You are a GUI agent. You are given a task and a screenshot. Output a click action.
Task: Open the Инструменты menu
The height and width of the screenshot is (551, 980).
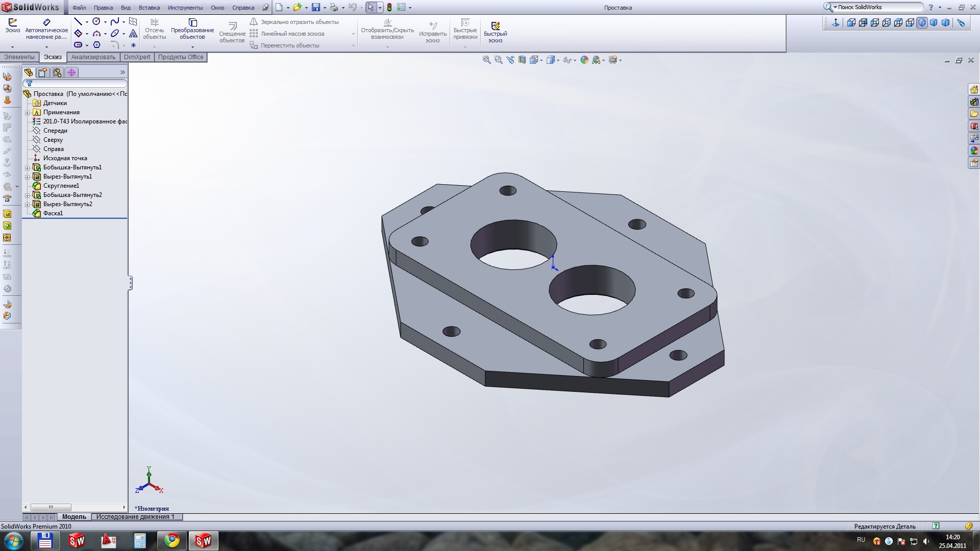[185, 8]
